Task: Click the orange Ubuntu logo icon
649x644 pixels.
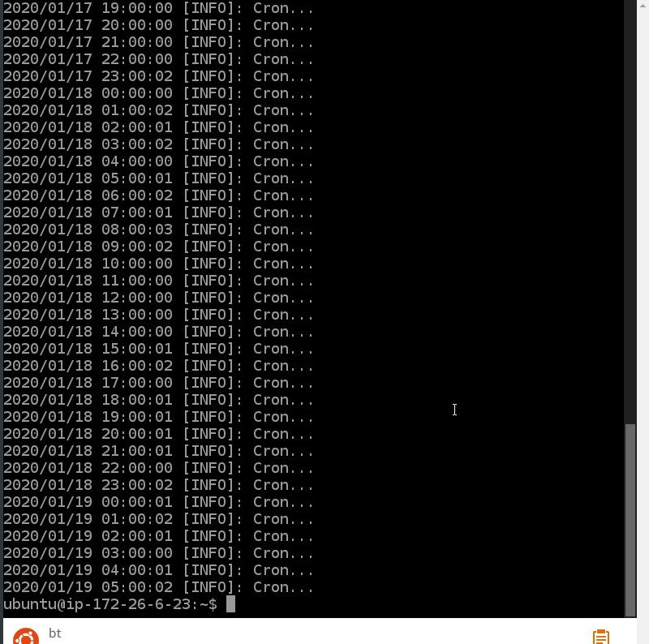Action: [26, 637]
